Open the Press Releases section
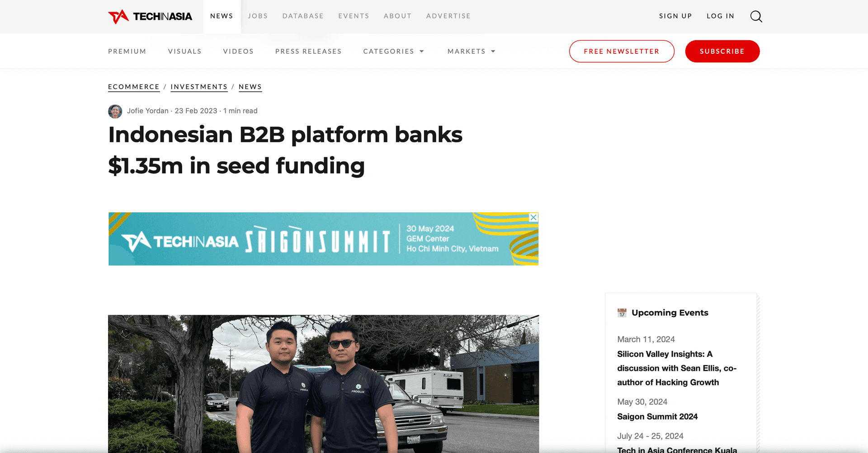Viewport: 868px width, 453px height. tap(308, 51)
